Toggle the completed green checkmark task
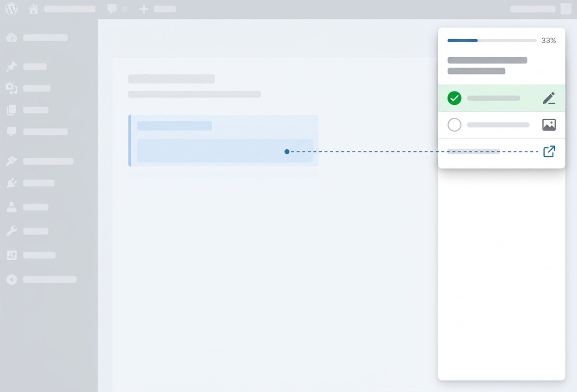This screenshot has height=392, width=577. tap(454, 98)
